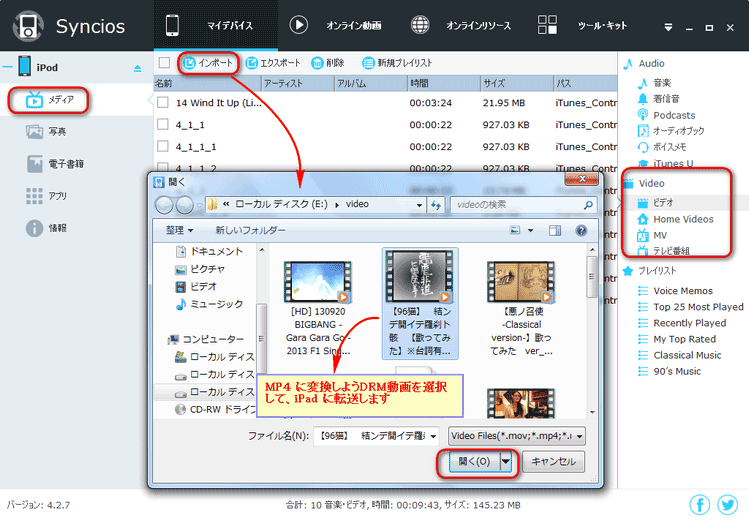The width and height of the screenshot is (749, 521).
Task: Click forward button in 開く dialog
Action: [x=184, y=205]
